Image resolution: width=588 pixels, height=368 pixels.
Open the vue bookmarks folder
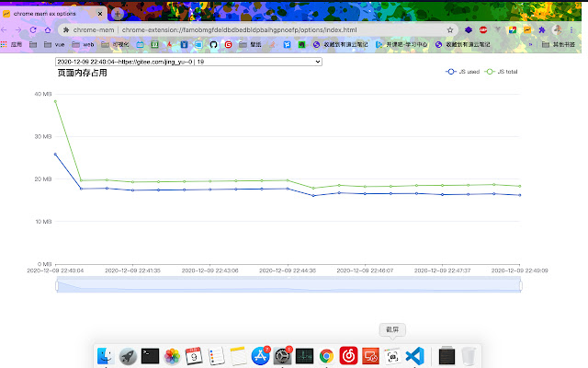(x=54, y=44)
